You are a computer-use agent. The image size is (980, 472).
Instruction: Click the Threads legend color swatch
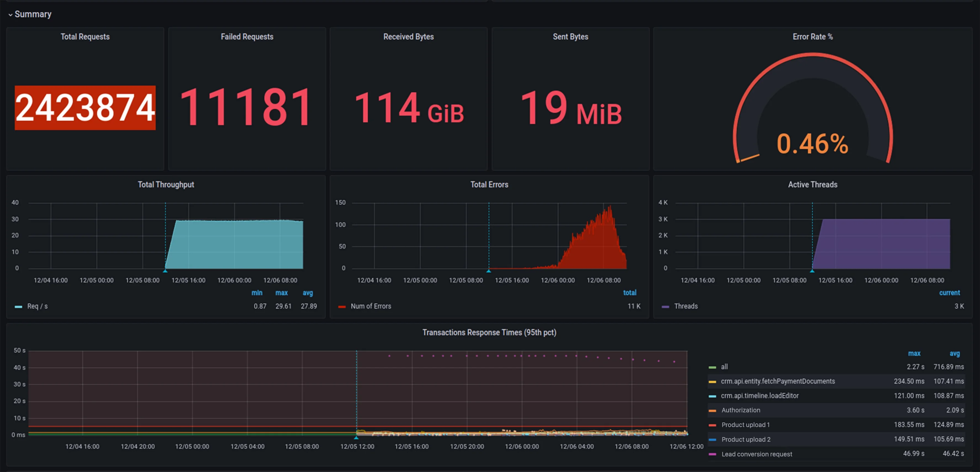point(665,307)
